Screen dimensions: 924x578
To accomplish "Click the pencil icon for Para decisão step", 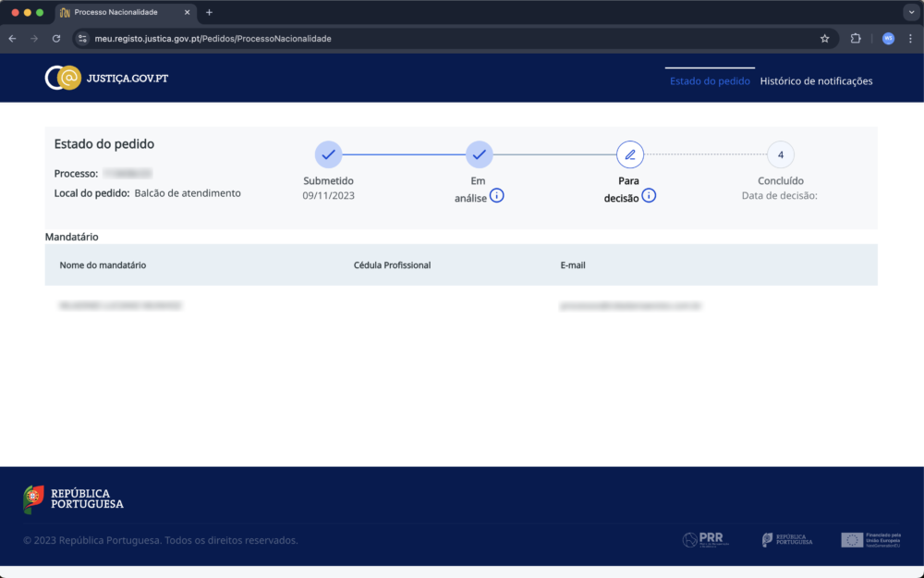I will [629, 154].
